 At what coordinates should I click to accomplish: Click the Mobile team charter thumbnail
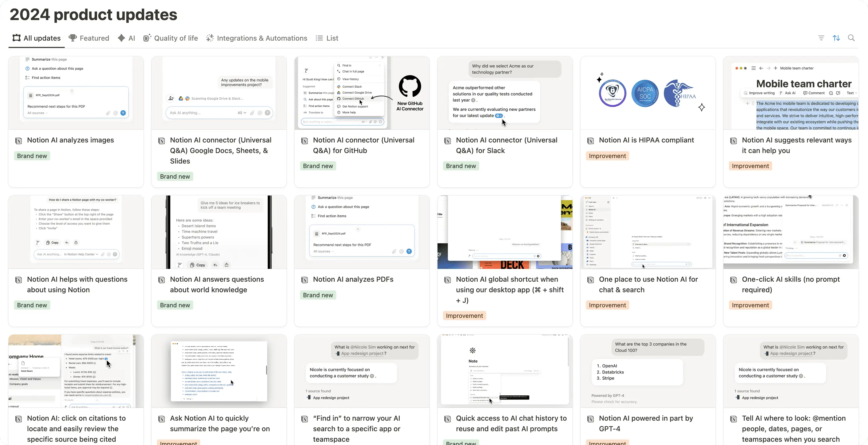click(x=790, y=93)
